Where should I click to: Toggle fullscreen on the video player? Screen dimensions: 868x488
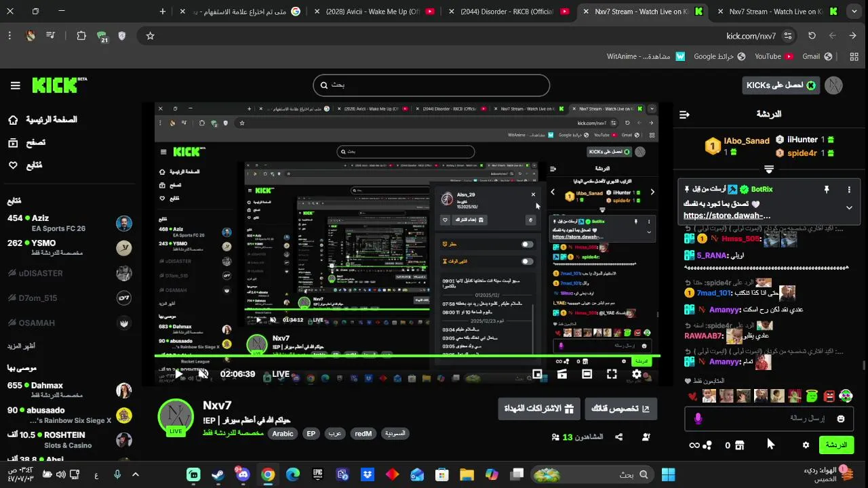(x=612, y=374)
